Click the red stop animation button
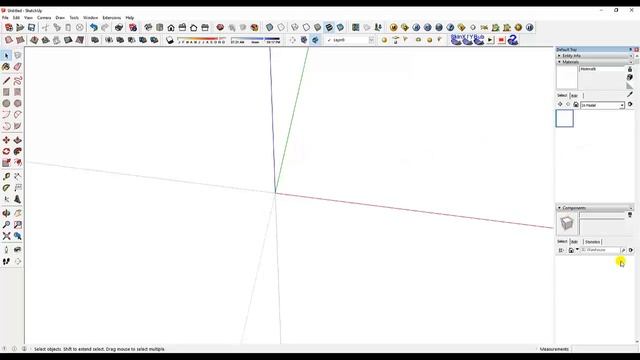Image resolution: width=640 pixels, height=360 pixels. (x=501, y=40)
